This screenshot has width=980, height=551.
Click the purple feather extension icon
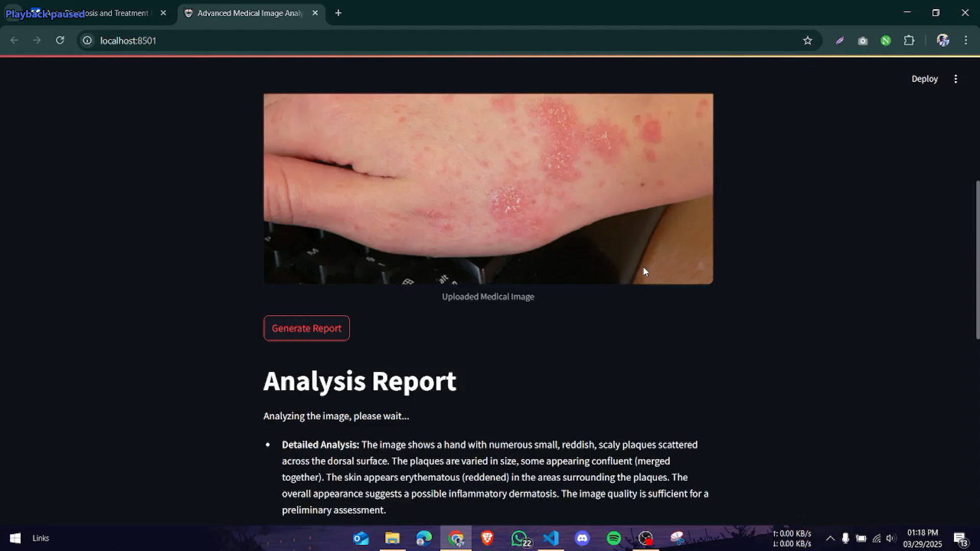pyautogui.click(x=840, y=40)
